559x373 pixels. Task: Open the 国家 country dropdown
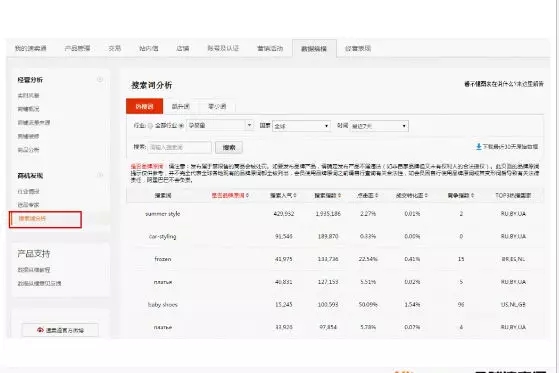click(301, 126)
